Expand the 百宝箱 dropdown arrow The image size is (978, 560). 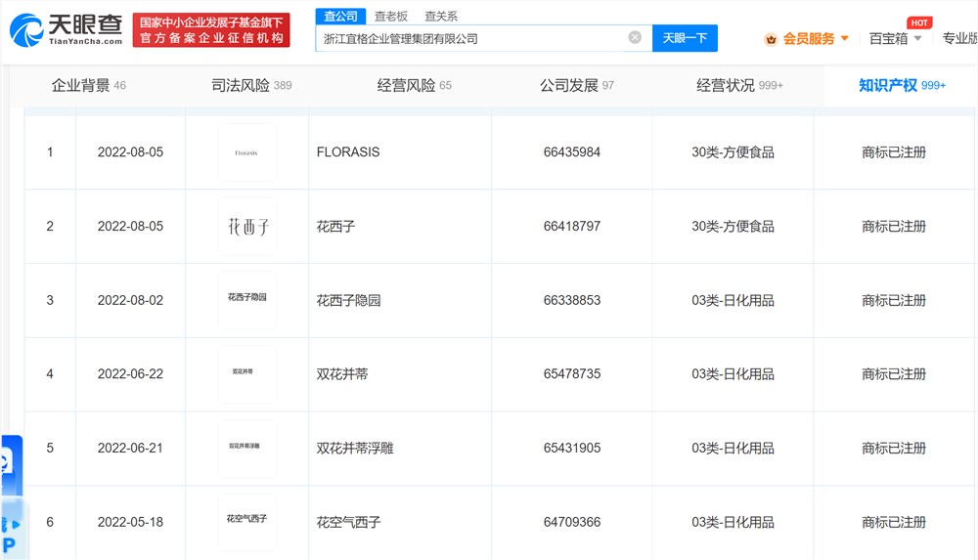(917, 39)
